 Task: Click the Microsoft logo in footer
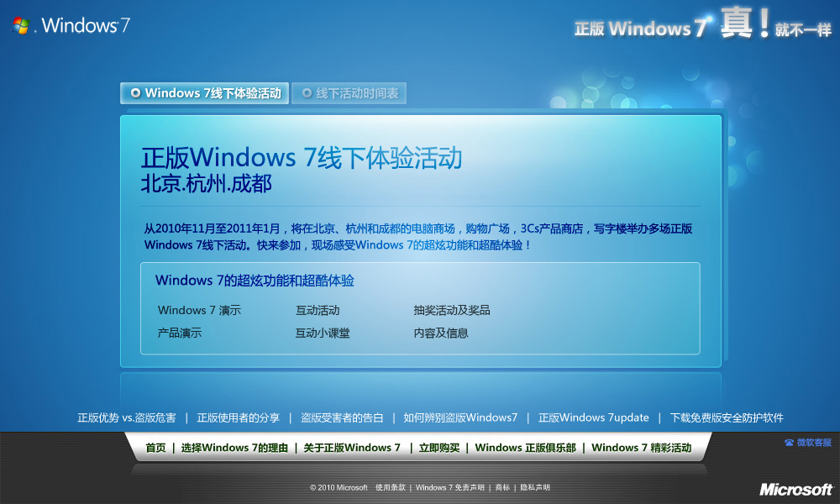pyautogui.click(x=795, y=489)
